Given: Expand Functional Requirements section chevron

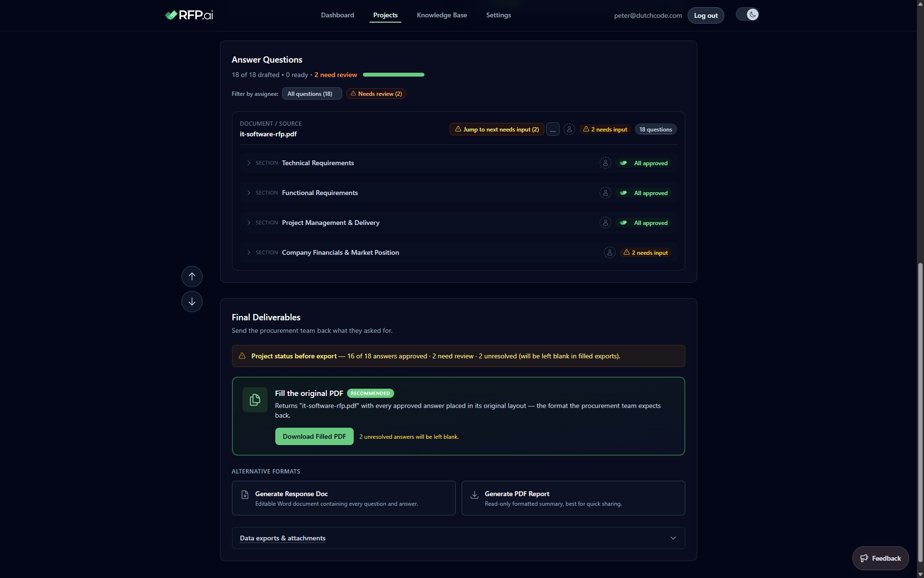Looking at the screenshot, I should pos(249,193).
